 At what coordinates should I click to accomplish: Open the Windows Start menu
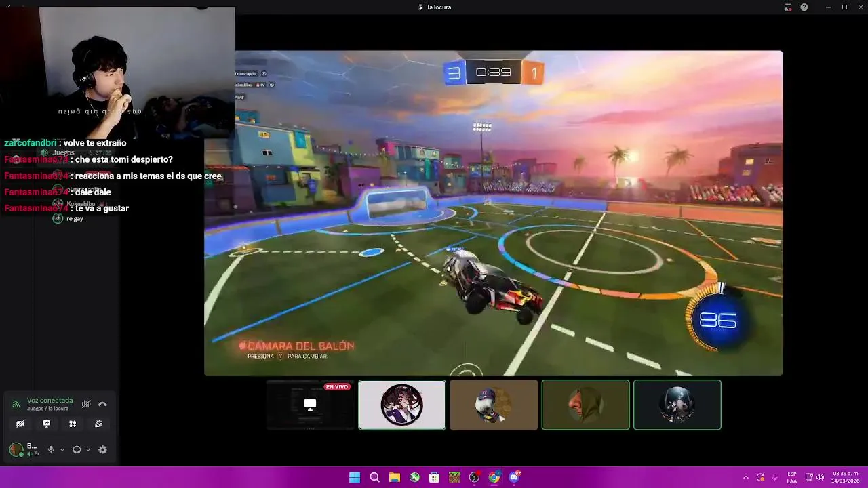point(355,477)
